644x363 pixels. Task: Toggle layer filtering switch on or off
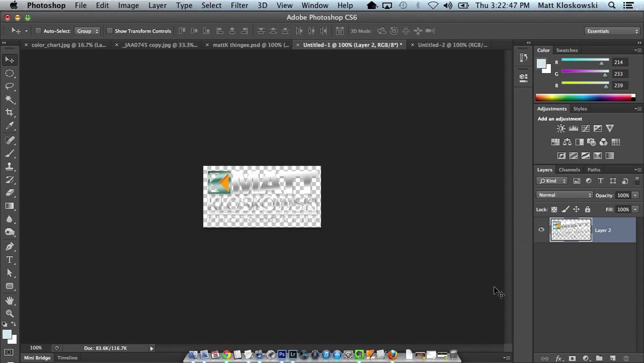tap(637, 181)
